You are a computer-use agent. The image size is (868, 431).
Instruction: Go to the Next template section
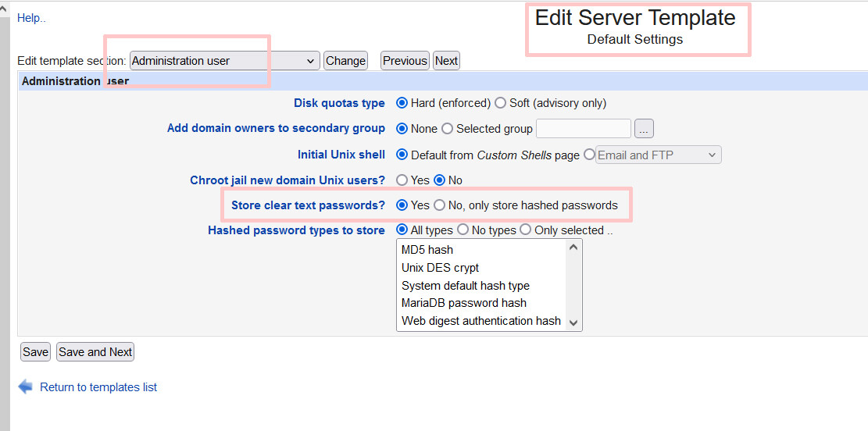tap(446, 61)
